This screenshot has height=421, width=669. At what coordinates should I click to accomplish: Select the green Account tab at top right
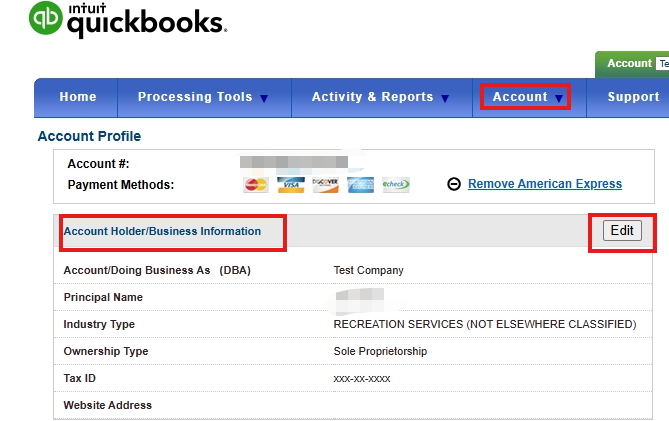coord(632,64)
